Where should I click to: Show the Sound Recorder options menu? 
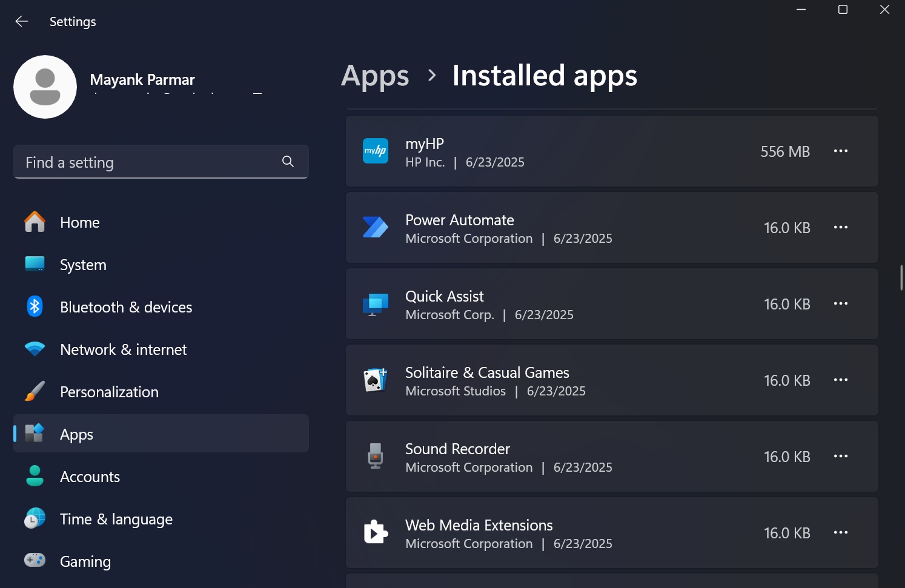click(x=840, y=457)
